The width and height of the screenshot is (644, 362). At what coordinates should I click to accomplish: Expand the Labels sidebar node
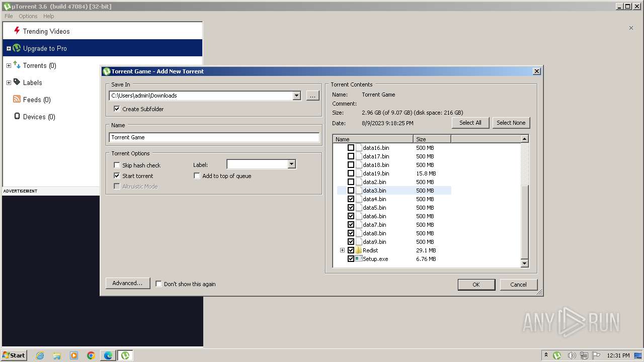coord(9,82)
